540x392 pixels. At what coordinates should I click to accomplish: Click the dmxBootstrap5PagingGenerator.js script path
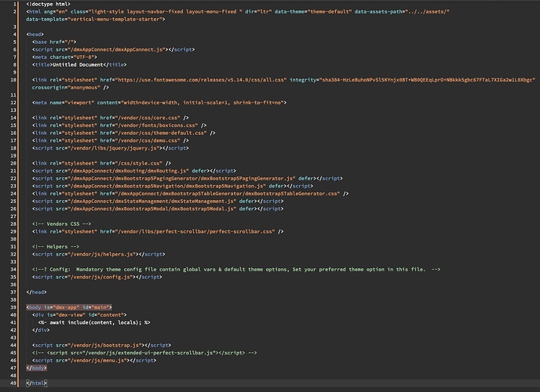point(183,178)
